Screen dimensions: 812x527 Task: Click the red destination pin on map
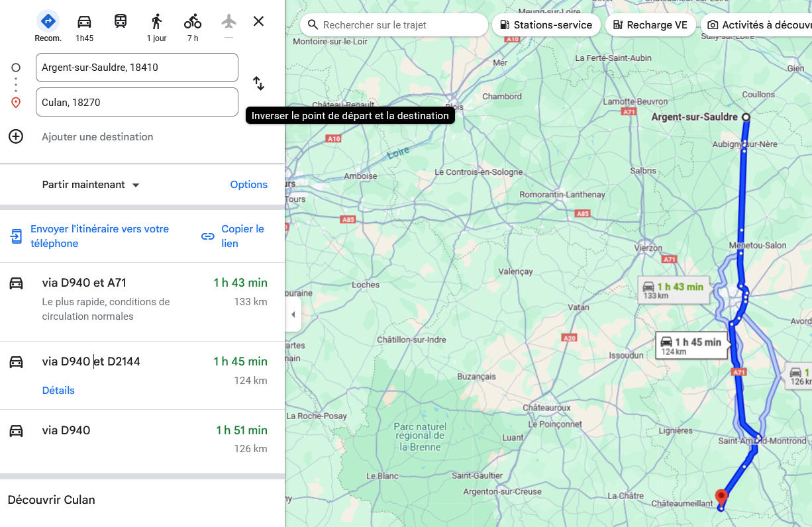pos(722,497)
